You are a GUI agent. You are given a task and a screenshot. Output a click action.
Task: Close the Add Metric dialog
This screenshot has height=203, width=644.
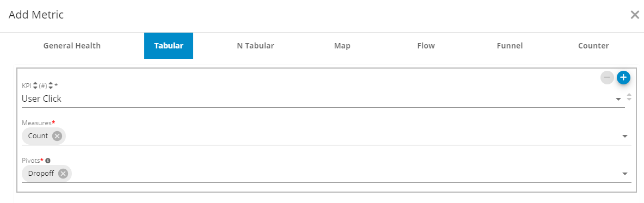[635, 15]
